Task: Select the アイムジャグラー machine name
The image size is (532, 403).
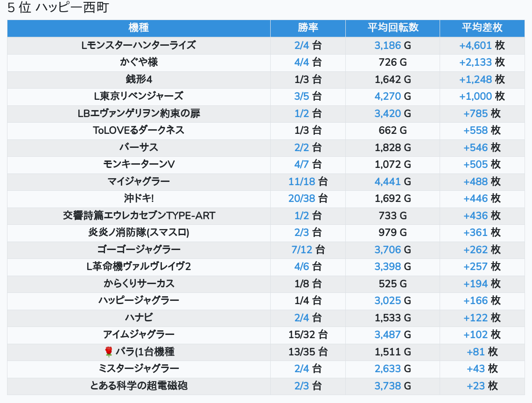Action: pyautogui.click(x=139, y=334)
